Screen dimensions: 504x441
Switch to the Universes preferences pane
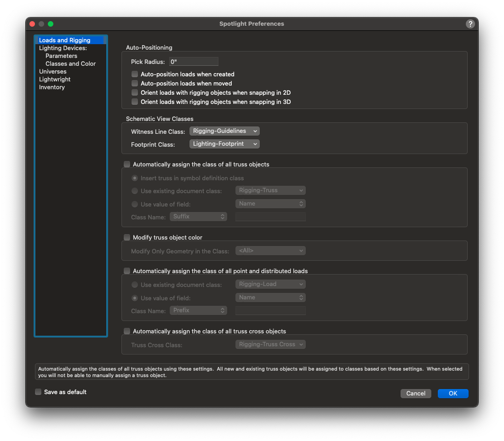point(53,71)
